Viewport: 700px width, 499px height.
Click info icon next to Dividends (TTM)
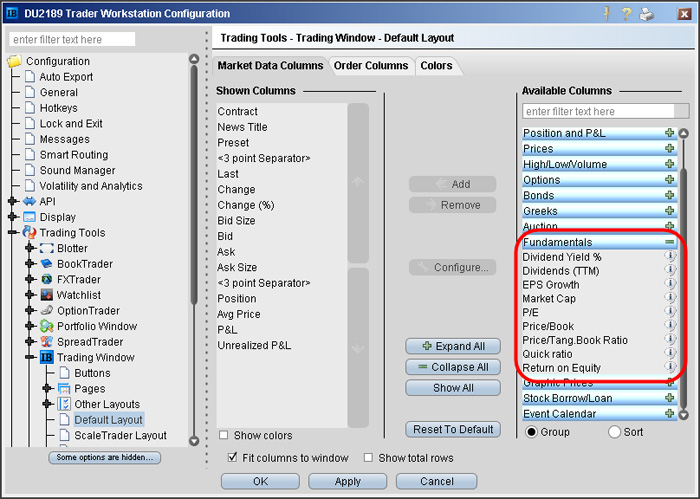click(x=670, y=270)
